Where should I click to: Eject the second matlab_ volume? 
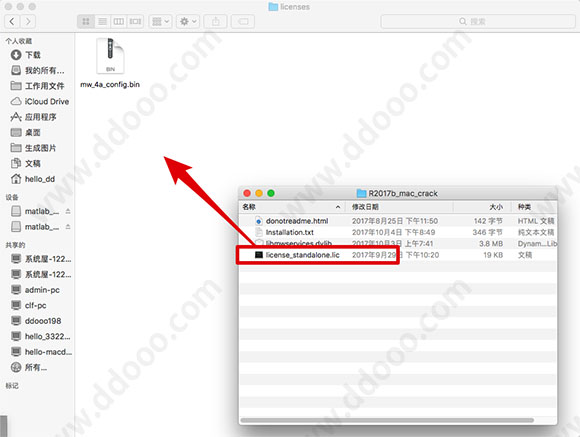click(x=68, y=226)
